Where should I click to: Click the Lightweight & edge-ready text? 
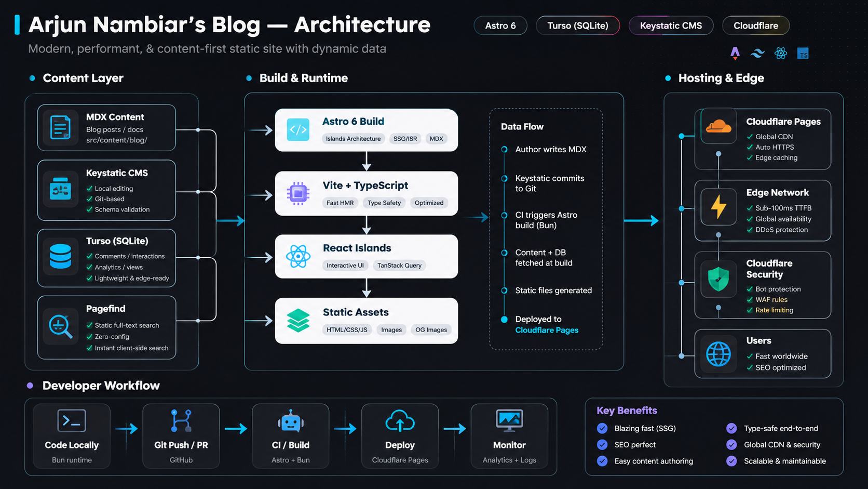pos(132,279)
